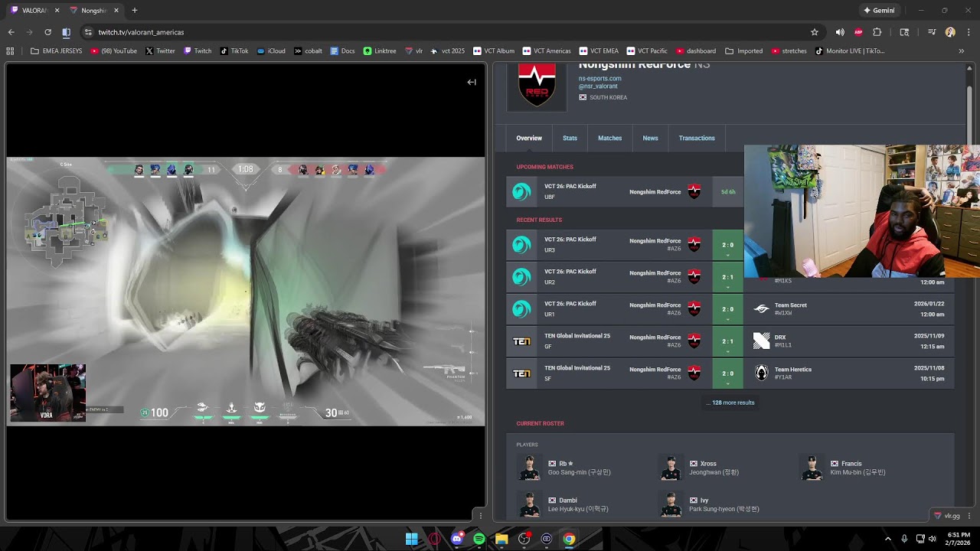Open the EMEA JERSEYS bookmark folder
The height and width of the screenshot is (551, 980).
click(x=56, y=51)
